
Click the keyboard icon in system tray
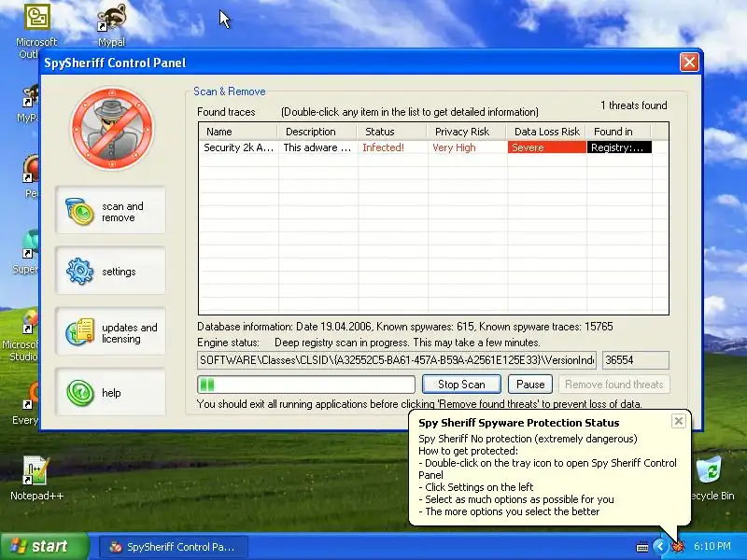[x=642, y=547]
